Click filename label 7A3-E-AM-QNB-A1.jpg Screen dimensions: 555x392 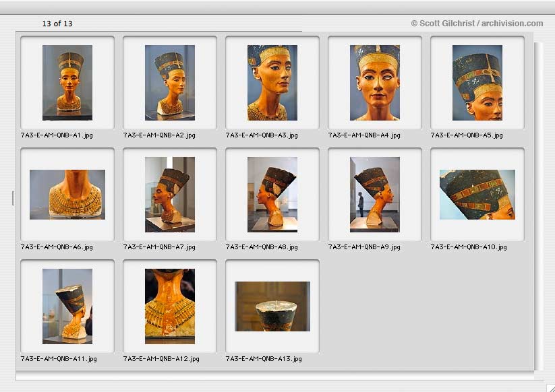(57, 135)
